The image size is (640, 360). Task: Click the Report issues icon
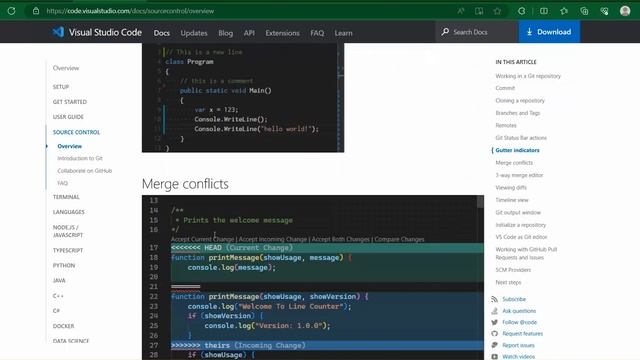coord(495,345)
